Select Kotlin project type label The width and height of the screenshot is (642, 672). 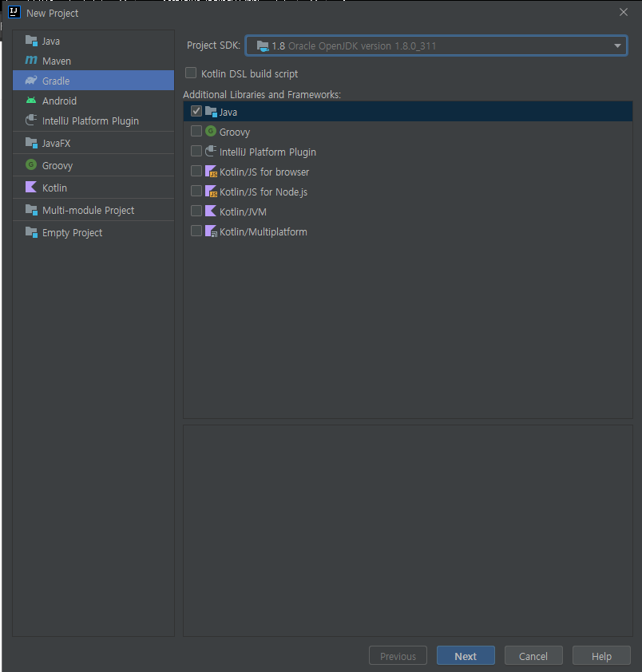pyautogui.click(x=54, y=188)
